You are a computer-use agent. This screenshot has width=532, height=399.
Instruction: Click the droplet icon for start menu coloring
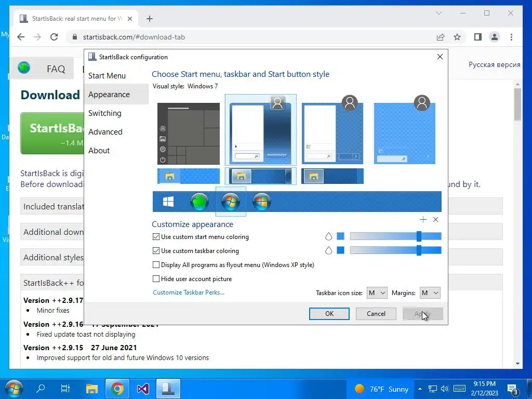(328, 236)
